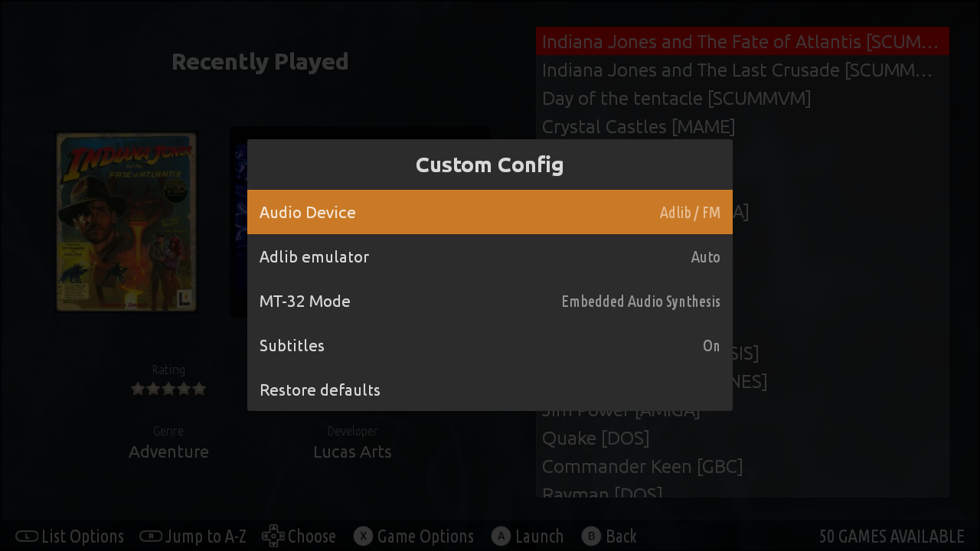This screenshot has width=980, height=551.
Task: Open the Indiana Jones box art thumbnail
Action: tap(126, 222)
